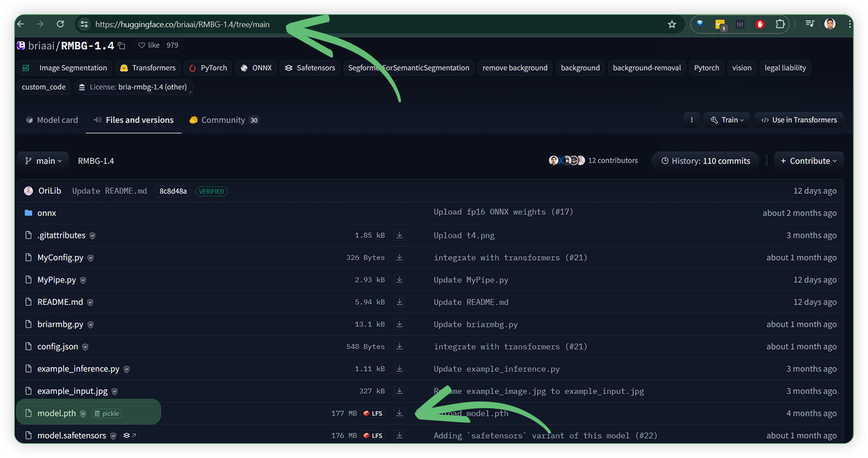Open the License: bria-rmbg-1.4 tag
This screenshot has height=458, width=868.
pos(133,87)
